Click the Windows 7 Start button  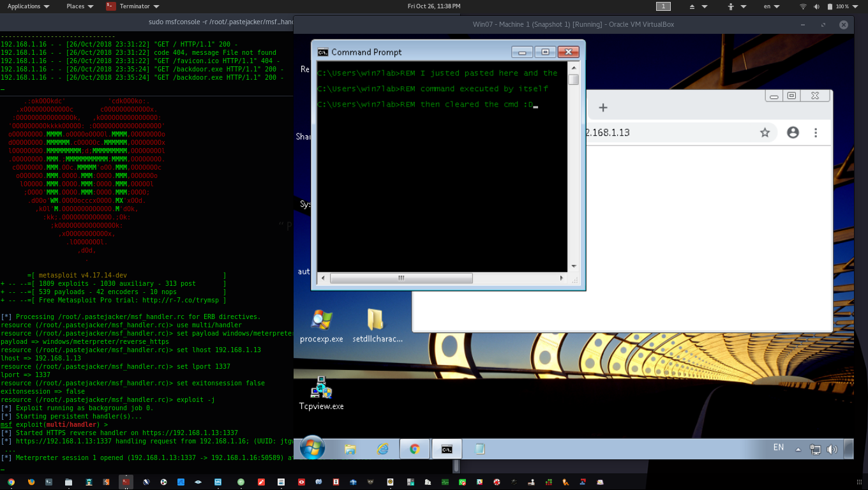[312, 449]
